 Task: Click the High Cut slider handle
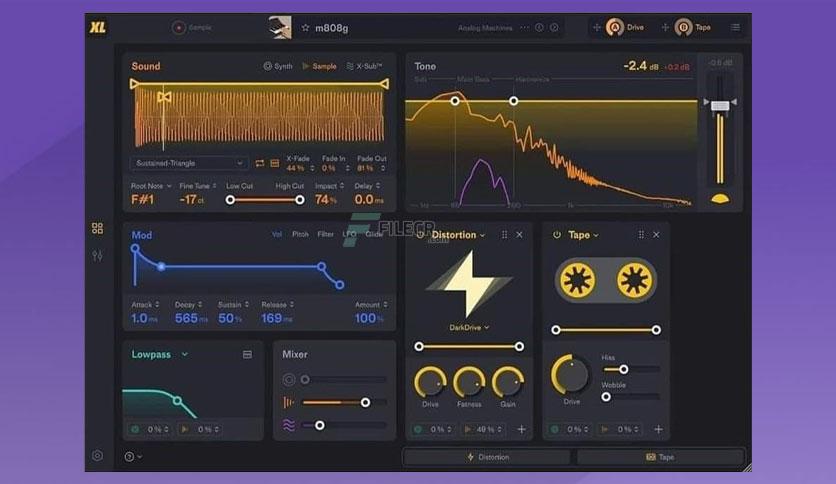point(300,200)
